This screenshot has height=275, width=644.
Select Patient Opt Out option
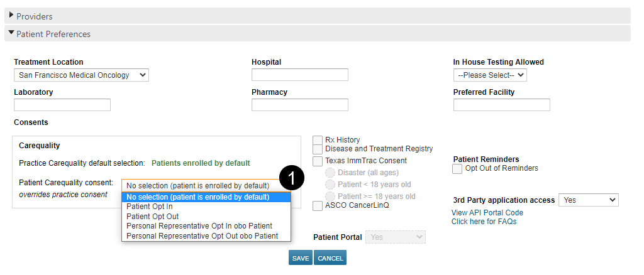click(152, 217)
